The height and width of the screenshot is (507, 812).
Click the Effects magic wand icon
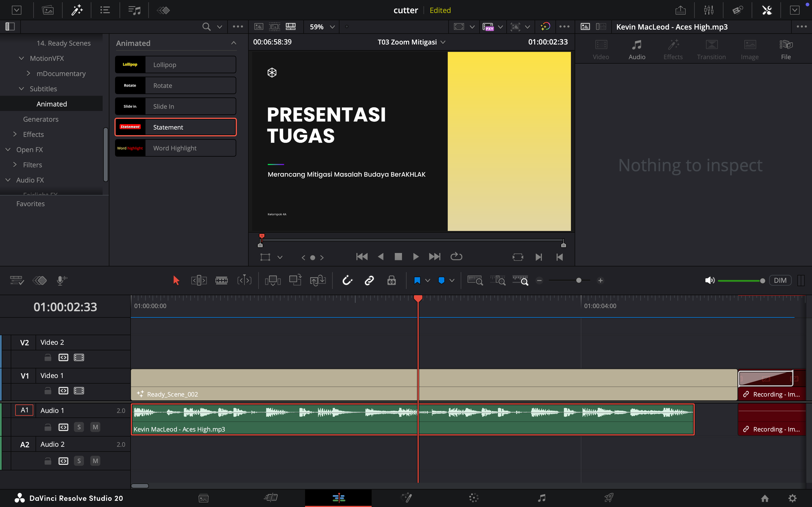point(77,10)
